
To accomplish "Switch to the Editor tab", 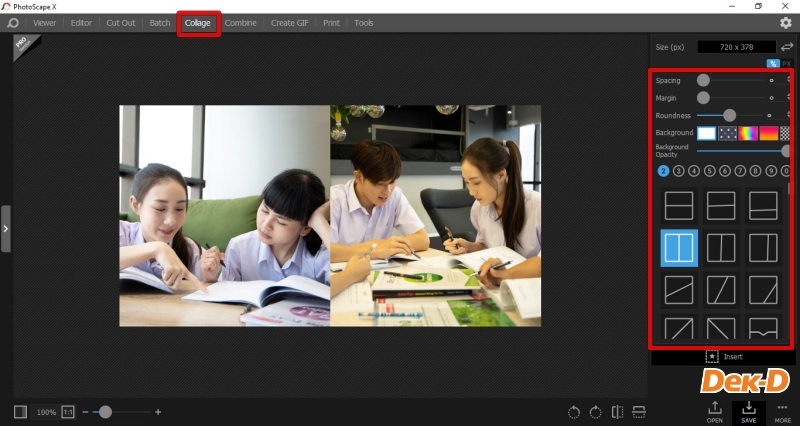I will 81,23.
